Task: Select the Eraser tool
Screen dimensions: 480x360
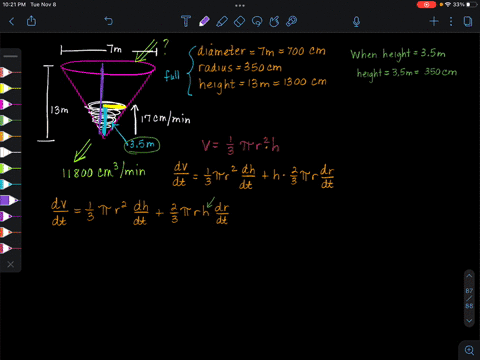Action: [x=239, y=22]
